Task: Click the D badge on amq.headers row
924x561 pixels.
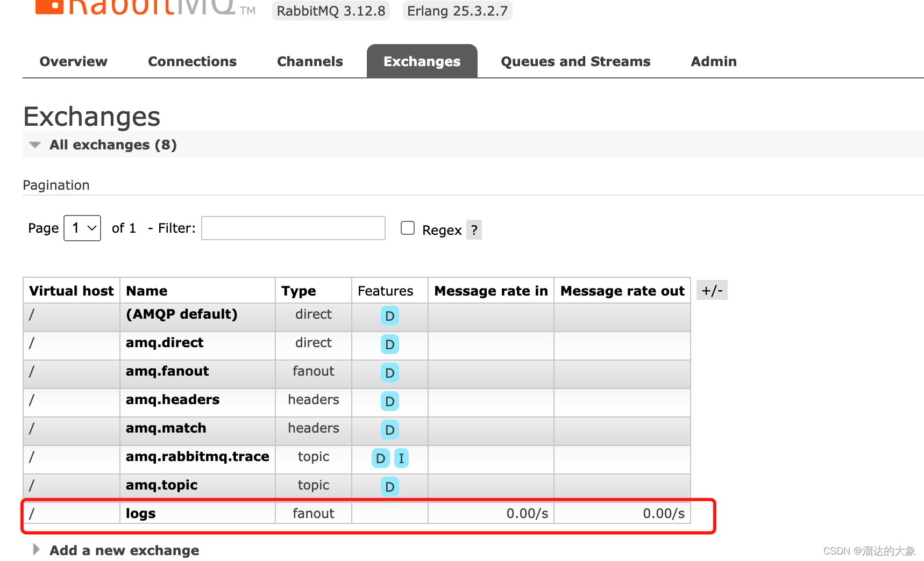Action: (389, 401)
